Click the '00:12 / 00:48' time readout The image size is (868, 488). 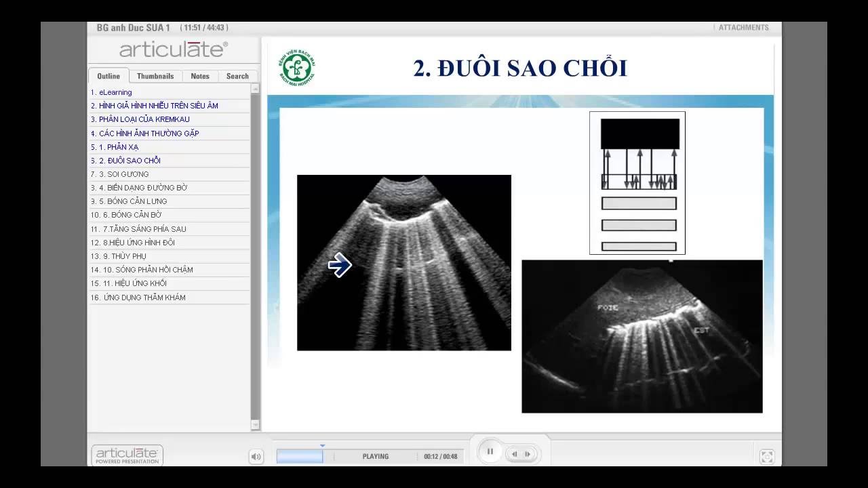(x=441, y=457)
